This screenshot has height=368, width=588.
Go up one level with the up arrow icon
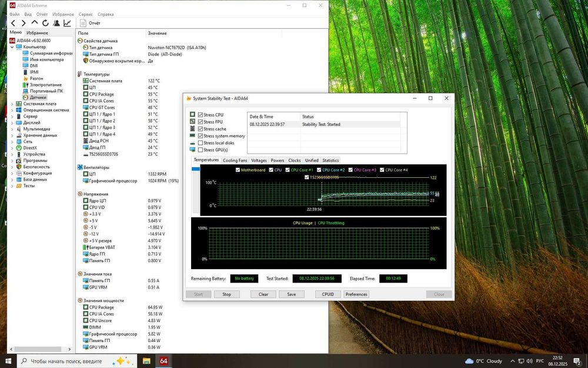[35, 23]
